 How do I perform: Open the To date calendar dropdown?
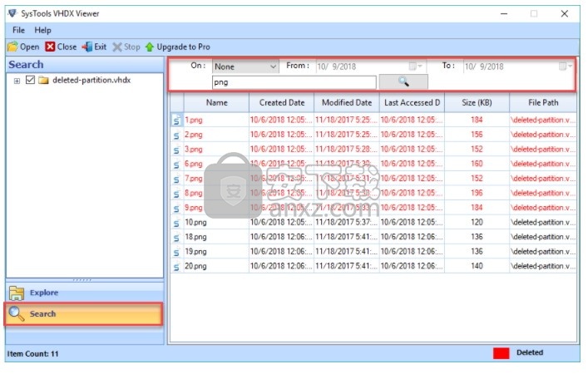565,66
